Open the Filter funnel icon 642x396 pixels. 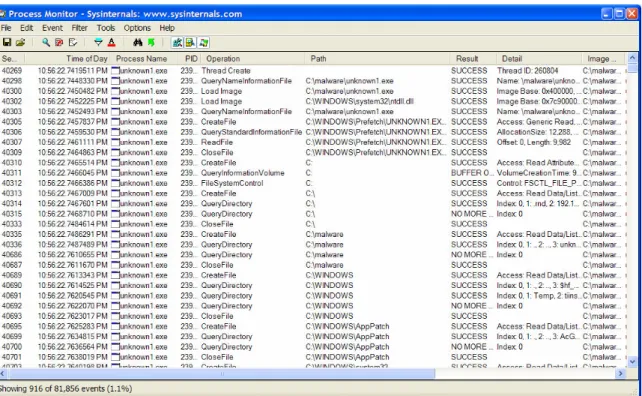98,42
